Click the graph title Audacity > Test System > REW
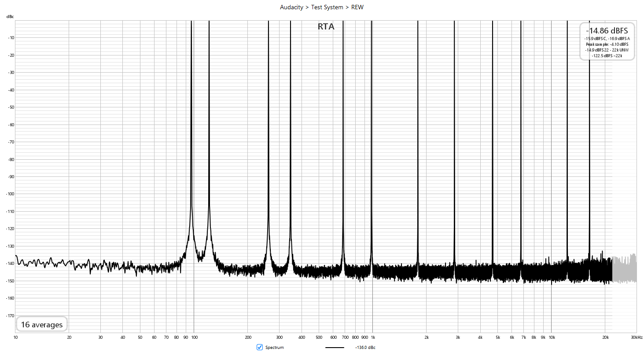644x352 pixels. pos(322,7)
